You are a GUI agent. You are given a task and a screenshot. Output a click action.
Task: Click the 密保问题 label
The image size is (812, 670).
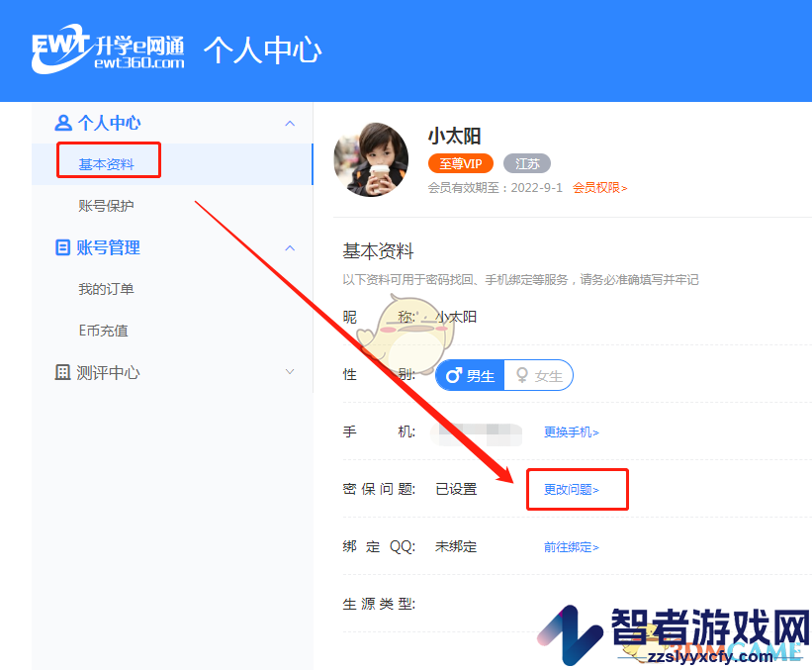coord(379,489)
